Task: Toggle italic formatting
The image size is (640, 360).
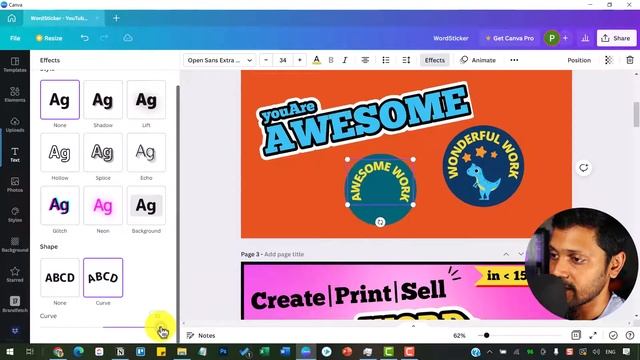Action: (345, 60)
